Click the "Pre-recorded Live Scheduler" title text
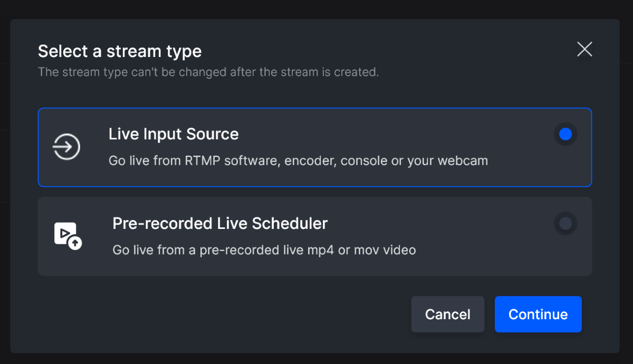Viewport: 633px width, 364px height. click(x=220, y=223)
